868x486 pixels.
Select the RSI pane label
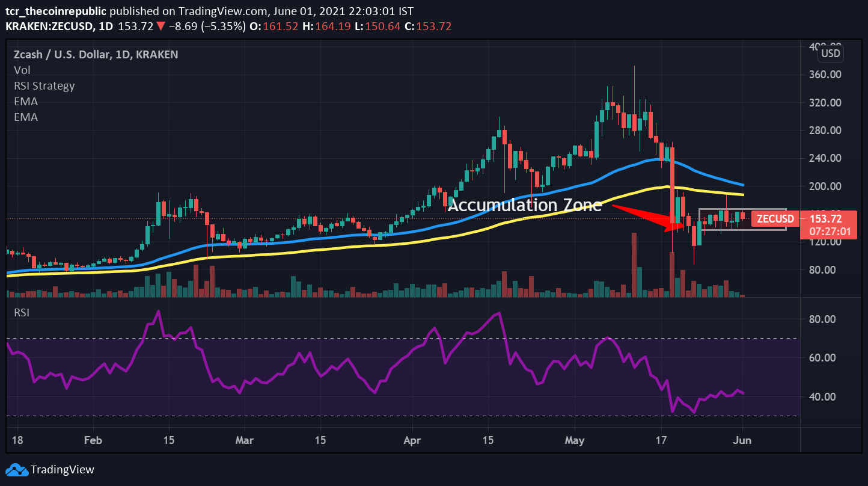21,312
